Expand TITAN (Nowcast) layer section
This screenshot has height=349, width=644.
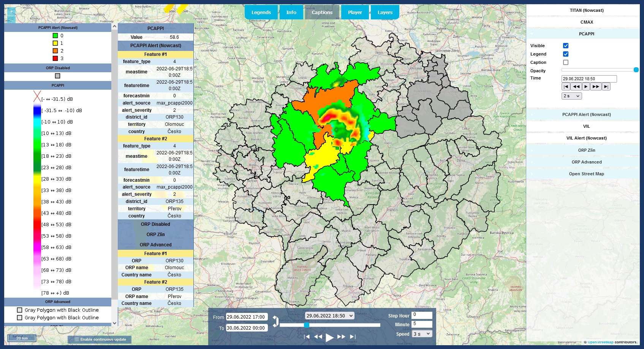587,10
